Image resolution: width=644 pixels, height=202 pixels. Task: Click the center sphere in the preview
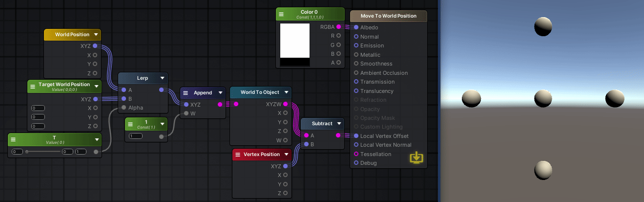coord(543,98)
